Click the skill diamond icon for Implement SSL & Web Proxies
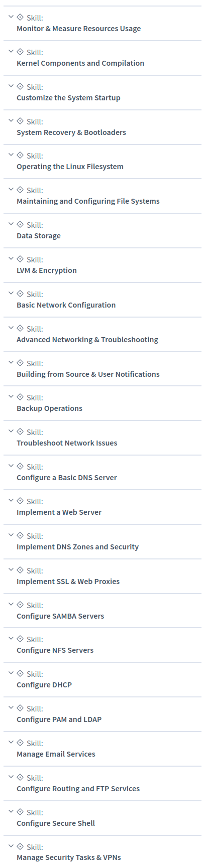Viewport: 206px width, 868px height. [x=20, y=570]
